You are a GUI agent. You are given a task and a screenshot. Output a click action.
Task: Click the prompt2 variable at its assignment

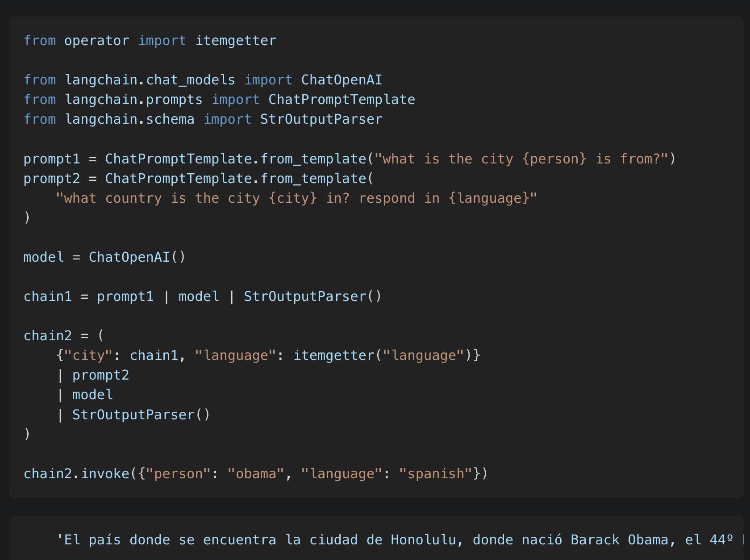point(51,179)
